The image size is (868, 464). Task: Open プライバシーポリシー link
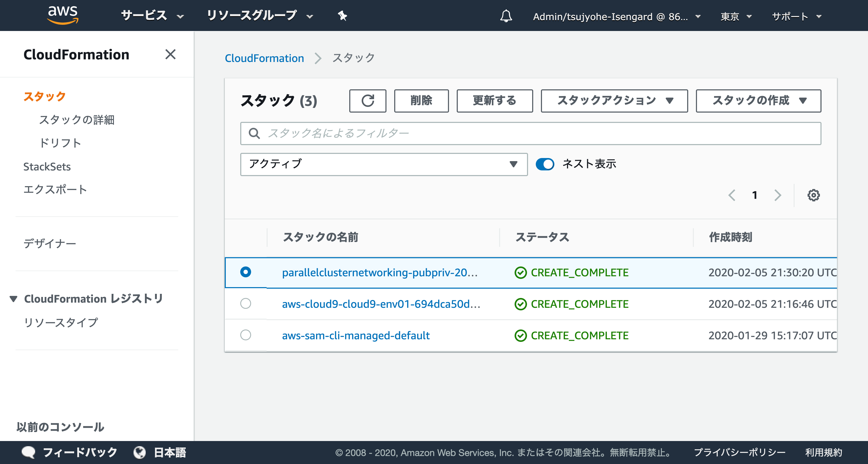(740, 452)
